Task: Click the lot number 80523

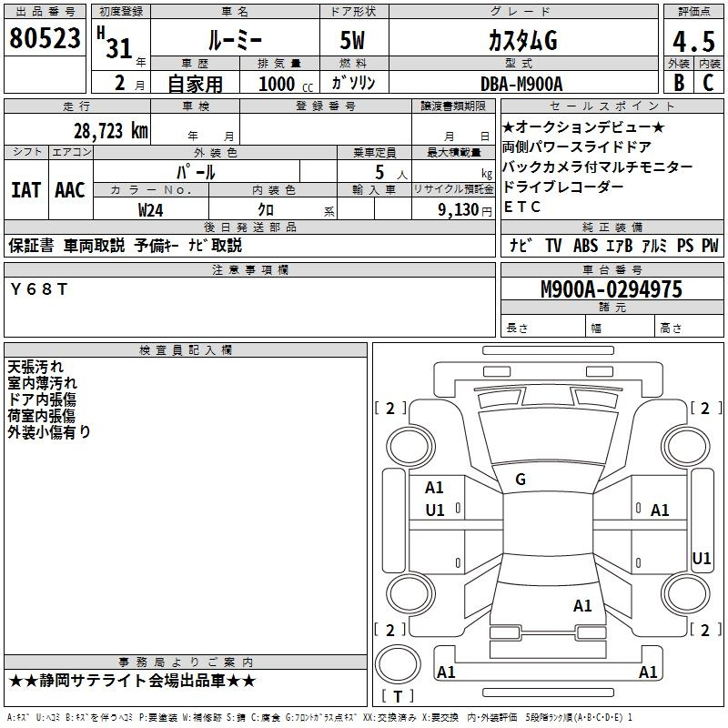Action: click(45, 38)
